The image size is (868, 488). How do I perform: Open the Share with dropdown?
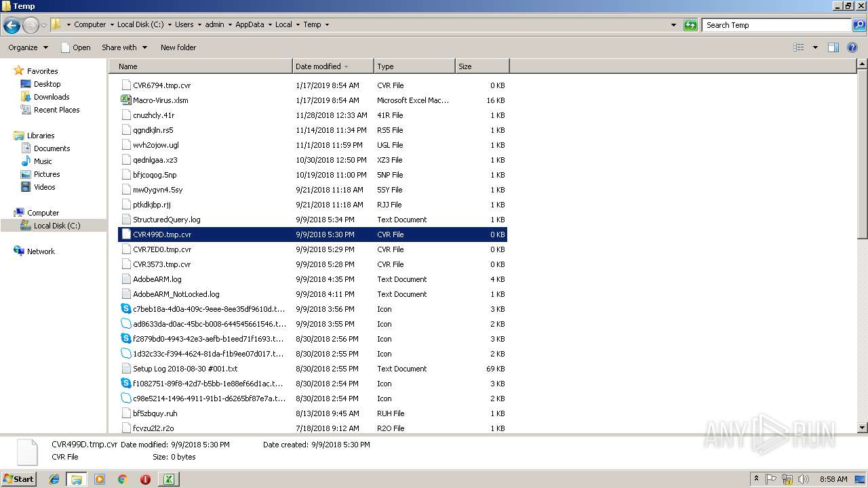pyautogui.click(x=124, y=47)
